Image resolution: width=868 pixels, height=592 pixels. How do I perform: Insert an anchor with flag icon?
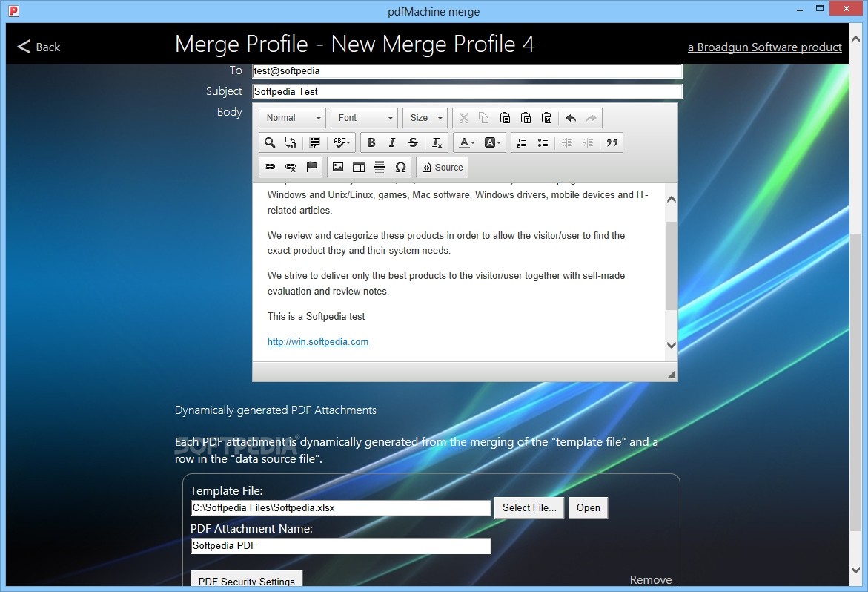pyautogui.click(x=311, y=167)
